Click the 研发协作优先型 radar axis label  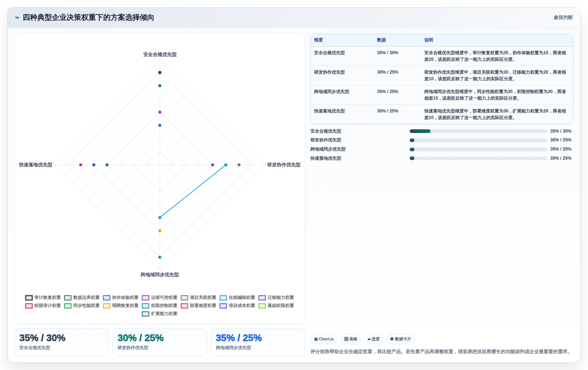[284, 165]
